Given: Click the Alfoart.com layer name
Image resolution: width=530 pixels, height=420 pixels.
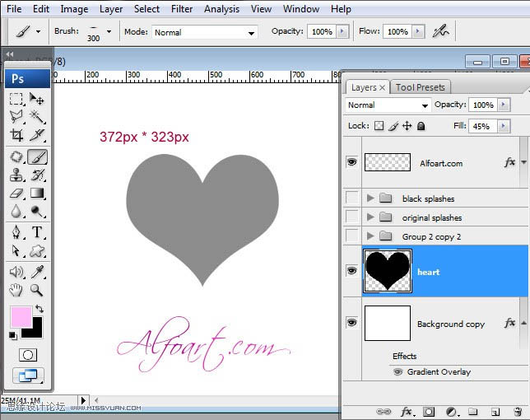Looking at the screenshot, I should [x=441, y=163].
